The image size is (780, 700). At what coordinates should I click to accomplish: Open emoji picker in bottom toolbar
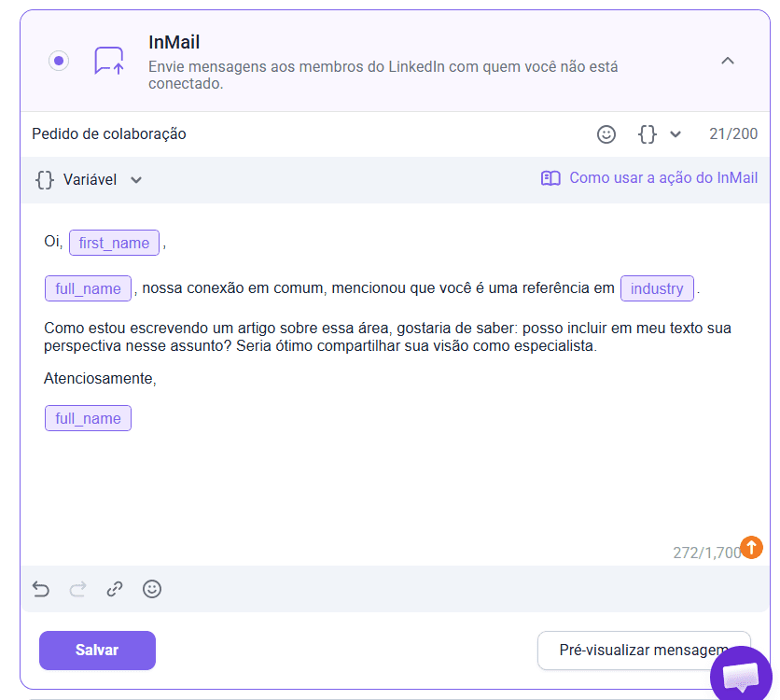[x=152, y=589]
